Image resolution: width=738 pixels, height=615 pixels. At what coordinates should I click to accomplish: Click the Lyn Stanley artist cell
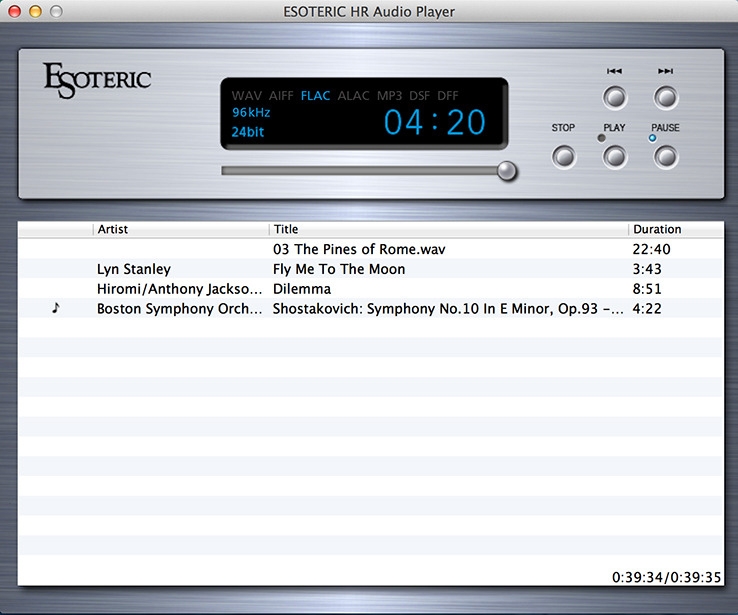point(134,269)
